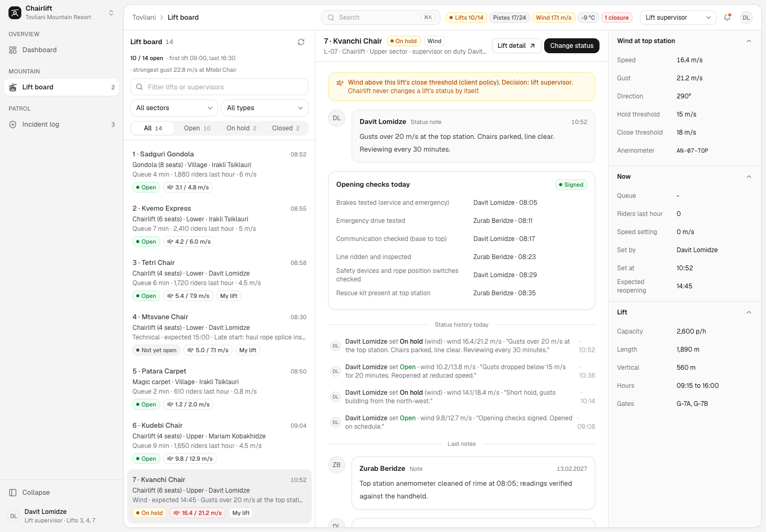Image resolution: width=766 pixels, height=532 pixels.
Task: Switch to the On hold 2 tab
Action: pos(242,128)
